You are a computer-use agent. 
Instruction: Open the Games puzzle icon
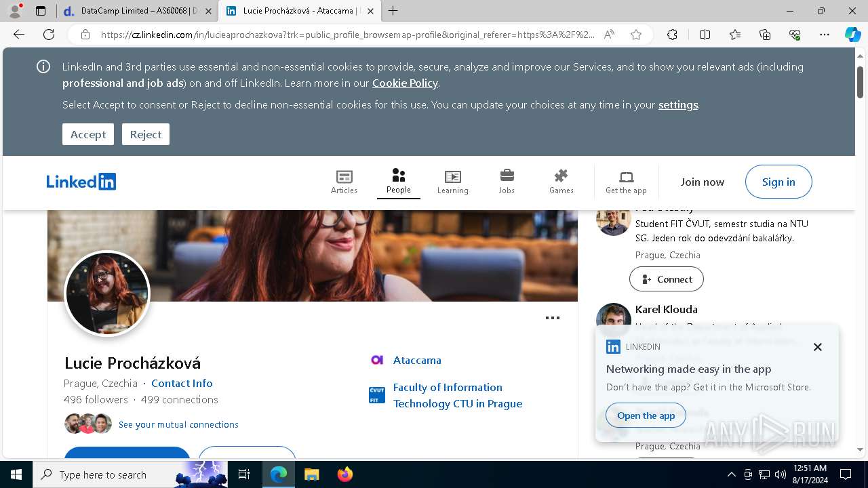561,182
